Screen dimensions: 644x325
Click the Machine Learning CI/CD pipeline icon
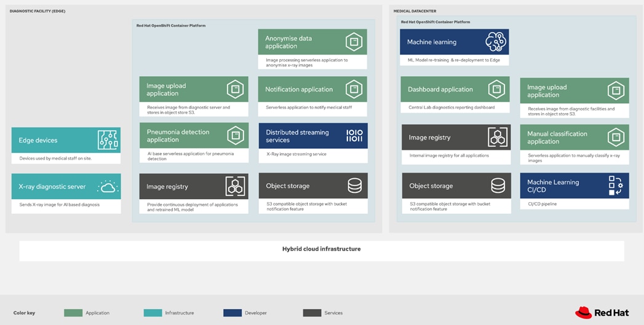[616, 186]
